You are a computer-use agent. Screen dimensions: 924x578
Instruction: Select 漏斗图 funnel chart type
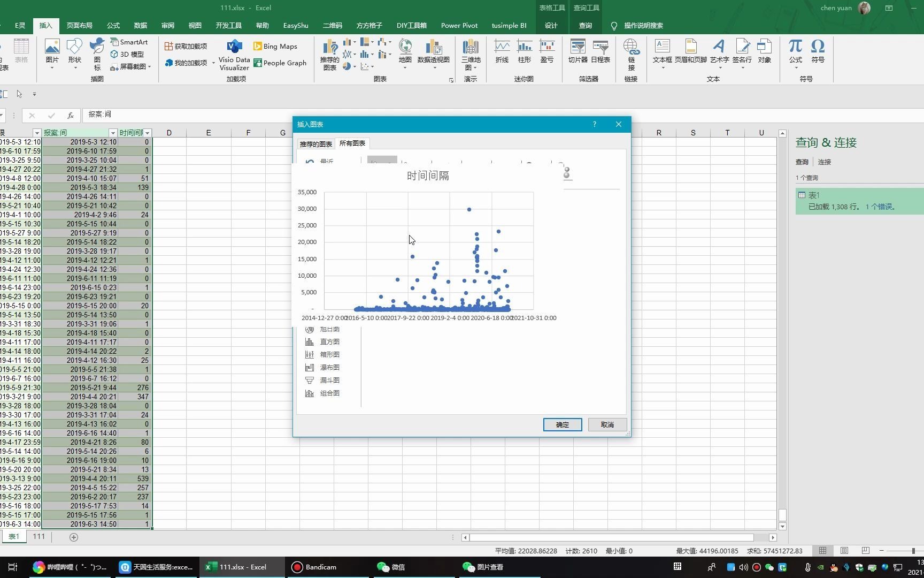(x=322, y=381)
